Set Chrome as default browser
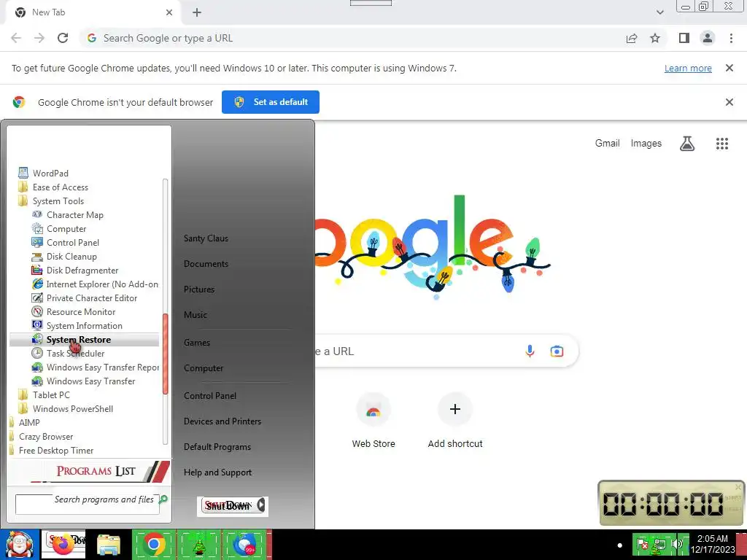 pos(271,102)
